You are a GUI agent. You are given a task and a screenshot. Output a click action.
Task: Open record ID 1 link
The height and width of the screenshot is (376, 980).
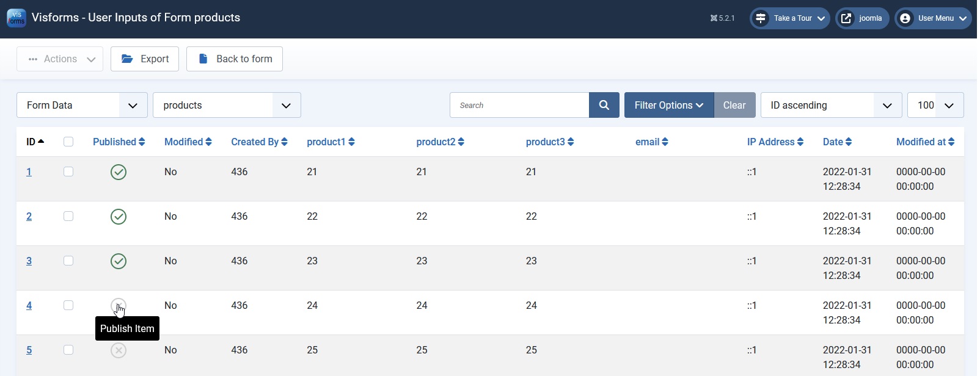click(29, 172)
